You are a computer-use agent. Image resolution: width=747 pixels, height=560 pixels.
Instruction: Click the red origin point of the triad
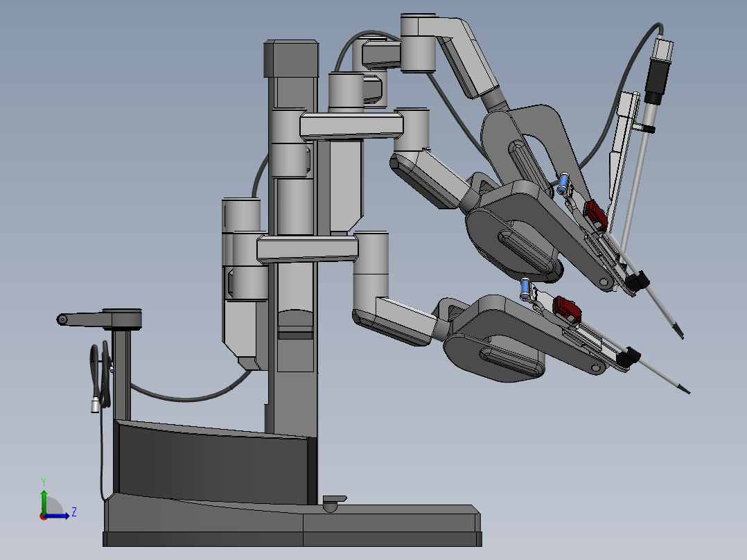tap(43, 518)
